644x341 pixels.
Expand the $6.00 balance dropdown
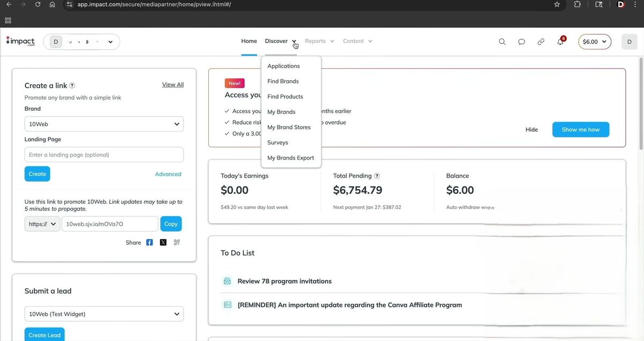[595, 42]
